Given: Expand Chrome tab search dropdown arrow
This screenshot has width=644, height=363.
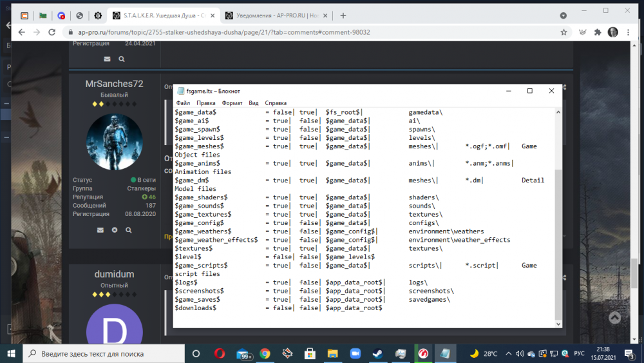Looking at the screenshot, I should click(x=563, y=15).
